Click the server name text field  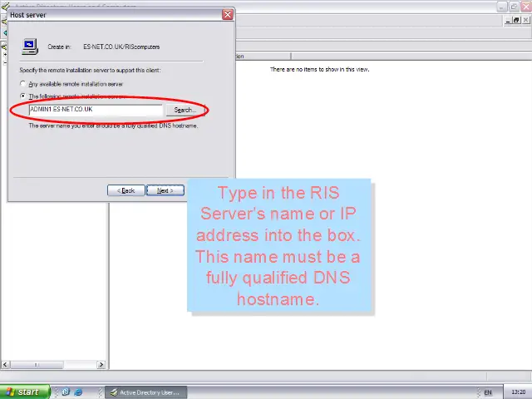click(x=96, y=110)
